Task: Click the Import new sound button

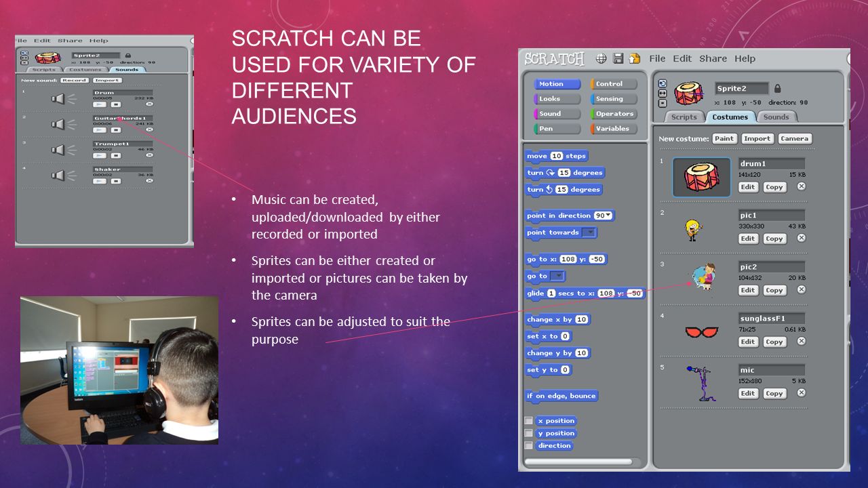Action: click(106, 80)
